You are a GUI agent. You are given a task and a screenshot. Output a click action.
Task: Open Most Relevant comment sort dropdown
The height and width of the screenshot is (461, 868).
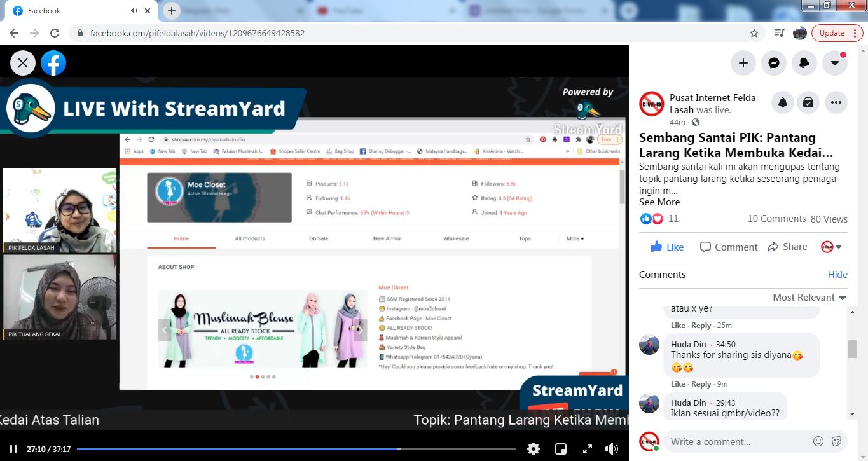809,298
